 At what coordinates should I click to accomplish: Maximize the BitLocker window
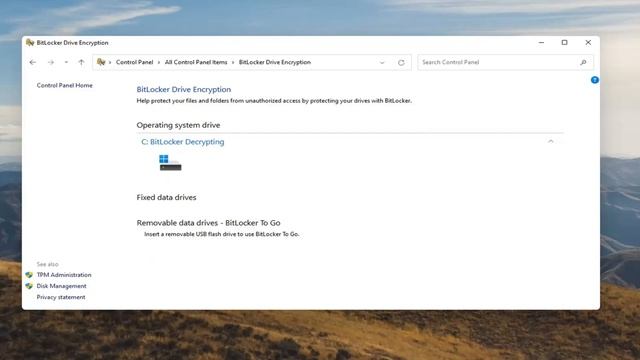click(x=564, y=42)
